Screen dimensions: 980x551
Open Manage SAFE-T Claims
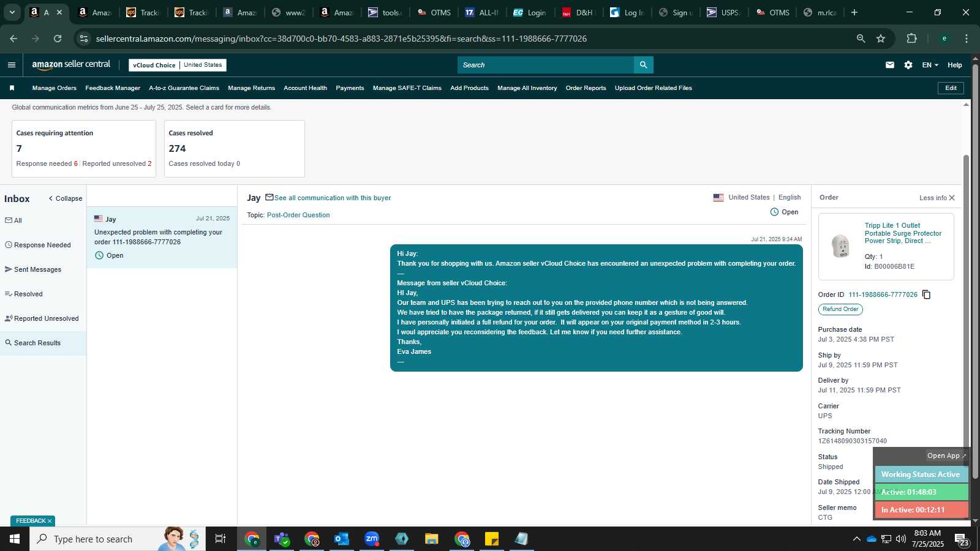click(x=407, y=88)
